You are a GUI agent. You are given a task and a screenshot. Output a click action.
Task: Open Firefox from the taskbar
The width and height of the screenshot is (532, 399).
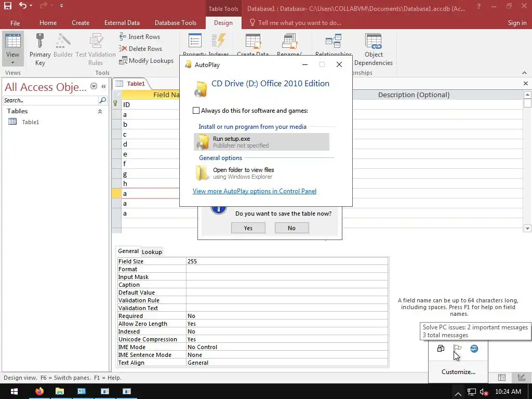tap(39, 391)
